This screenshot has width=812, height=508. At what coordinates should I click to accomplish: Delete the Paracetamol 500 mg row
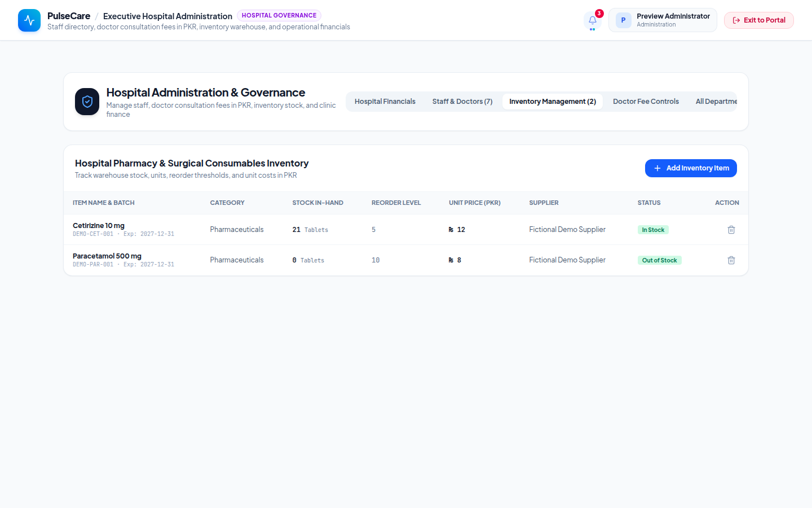(x=731, y=260)
